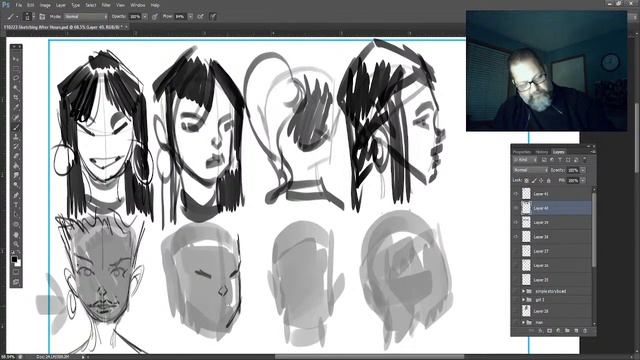Switch to the History tab
This screenshot has height=360, width=640.
542,152
